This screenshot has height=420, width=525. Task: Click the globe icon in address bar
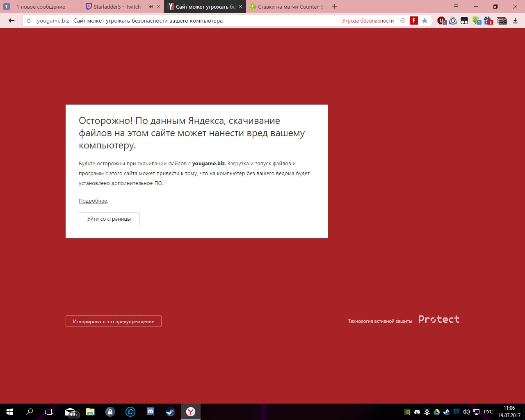pyautogui.click(x=403, y=21)
